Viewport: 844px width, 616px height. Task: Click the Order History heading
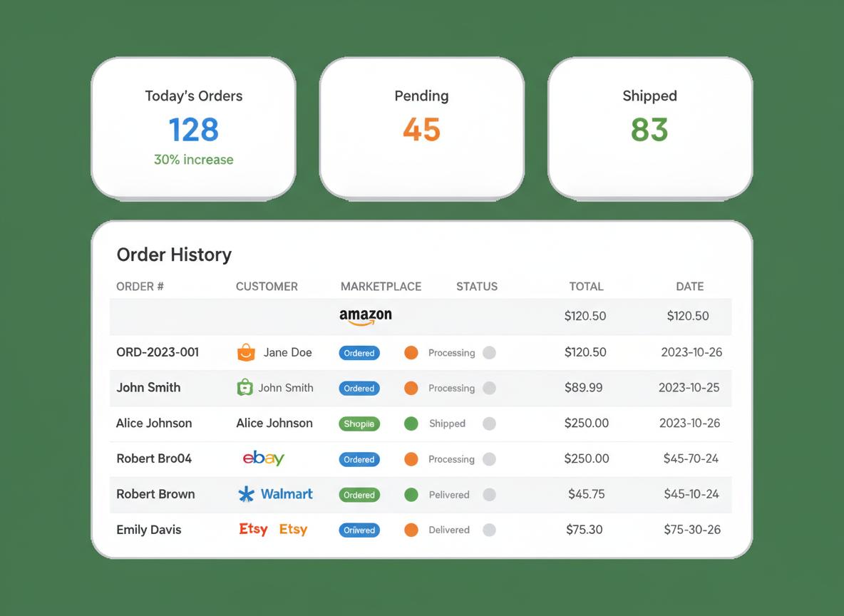(174, 255)
